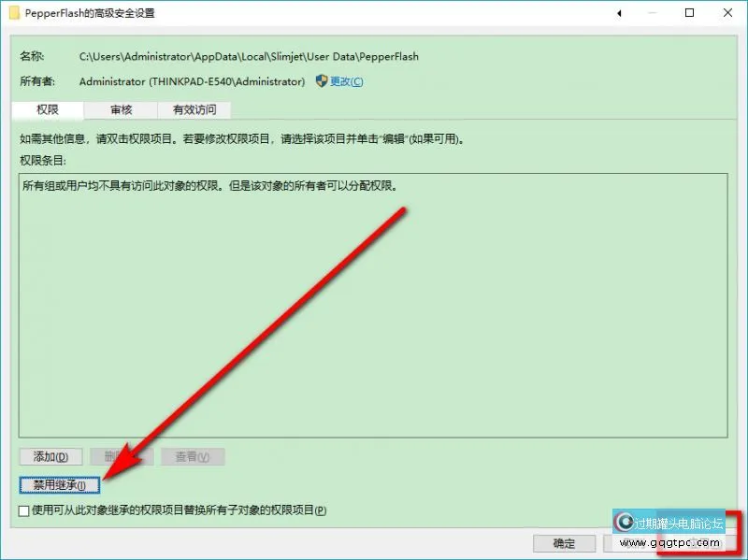Click the PepperFlash folder path text
Image resolution: width=748 pixels, height=560 pixels.
249,56
